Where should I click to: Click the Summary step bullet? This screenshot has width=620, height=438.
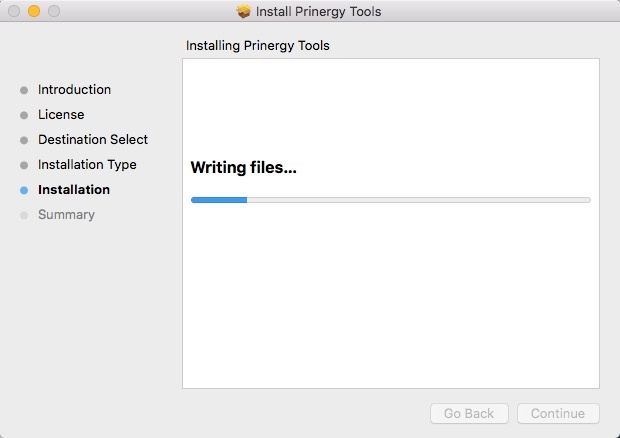pyautogui.click(x=24, y=215)
